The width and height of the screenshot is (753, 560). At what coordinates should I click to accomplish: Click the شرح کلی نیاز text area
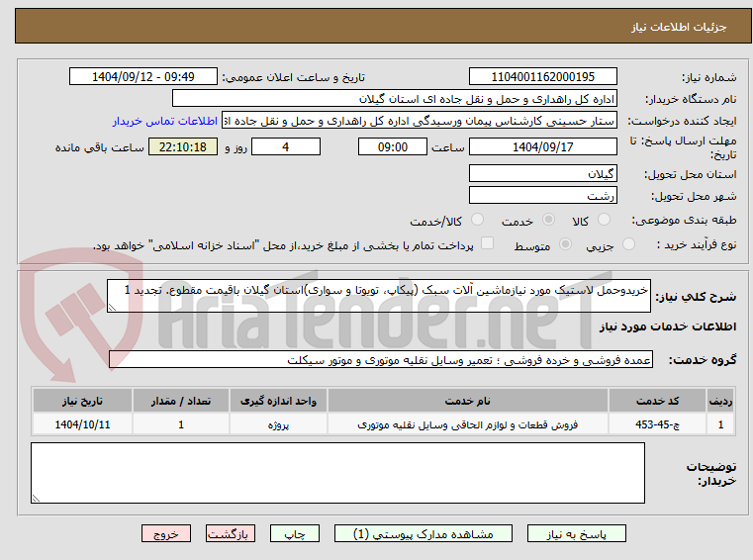[378, 296]
